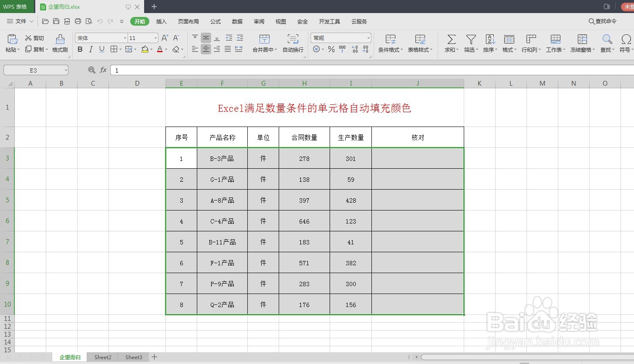Image resolution: width=634 pixels, height=364 pixels.
Task: Open the Worksheet (工作表) button
Action: coord(556,43)
